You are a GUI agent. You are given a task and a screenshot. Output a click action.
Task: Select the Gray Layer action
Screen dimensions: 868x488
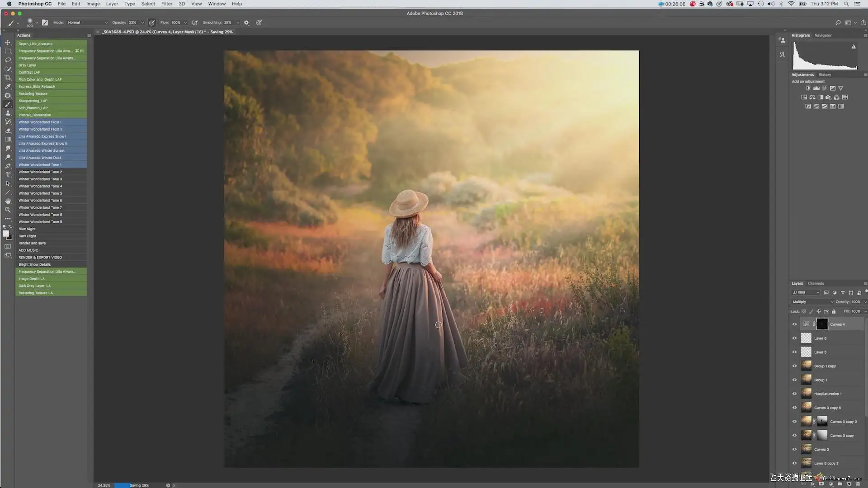[x=27, y=65]
